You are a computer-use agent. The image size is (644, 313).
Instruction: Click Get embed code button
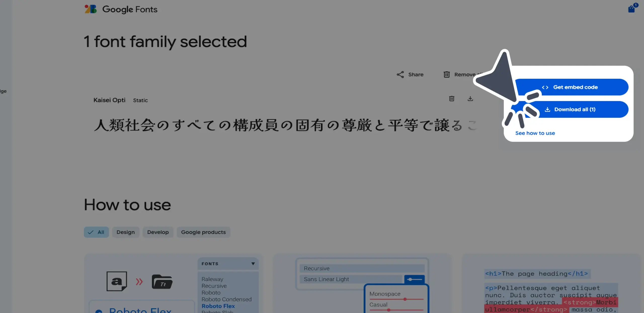pos(572,87)
